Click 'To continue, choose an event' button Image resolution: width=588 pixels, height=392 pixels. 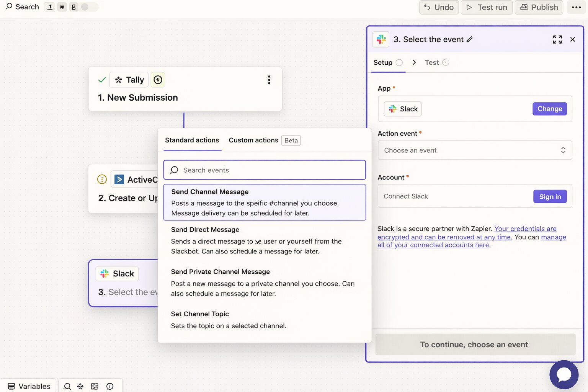(x=475, y=345)
